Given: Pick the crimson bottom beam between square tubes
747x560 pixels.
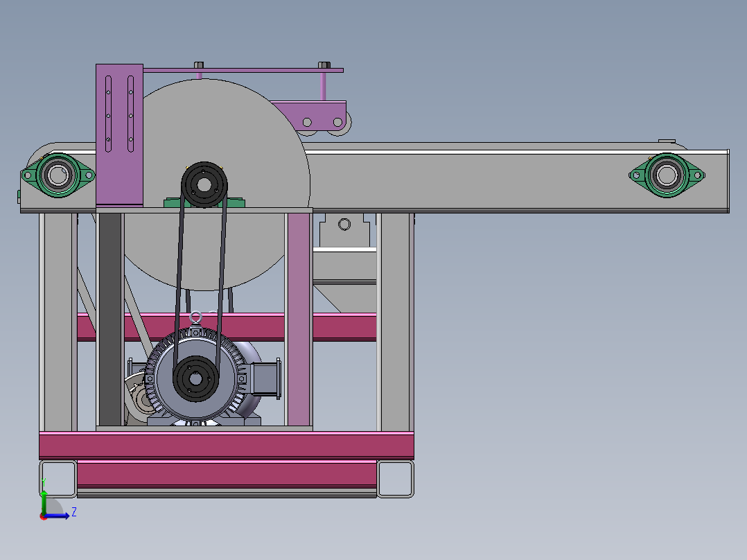Looking at the screenshot, I should (x=227, y=474).
